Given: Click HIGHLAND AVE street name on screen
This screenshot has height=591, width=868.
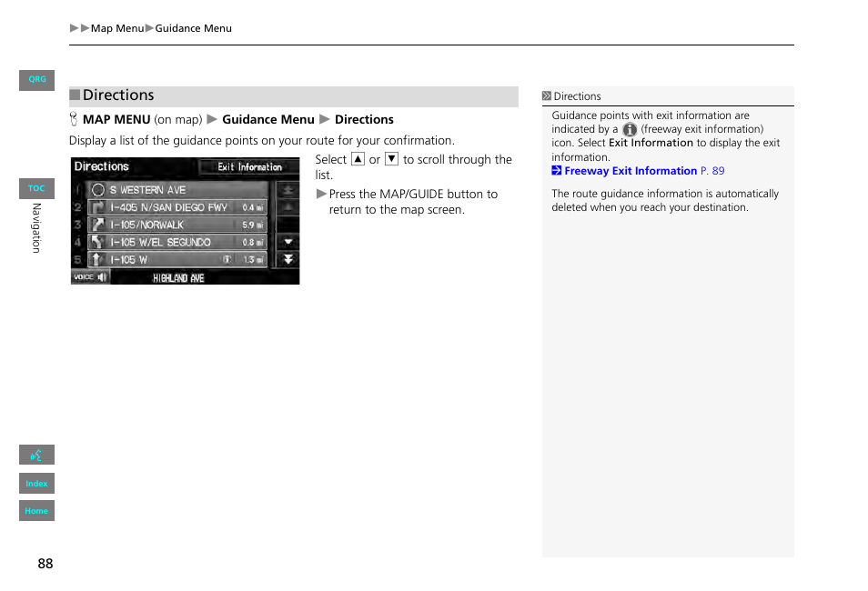Looking at the screenshot, I should [x=178, y=278].
